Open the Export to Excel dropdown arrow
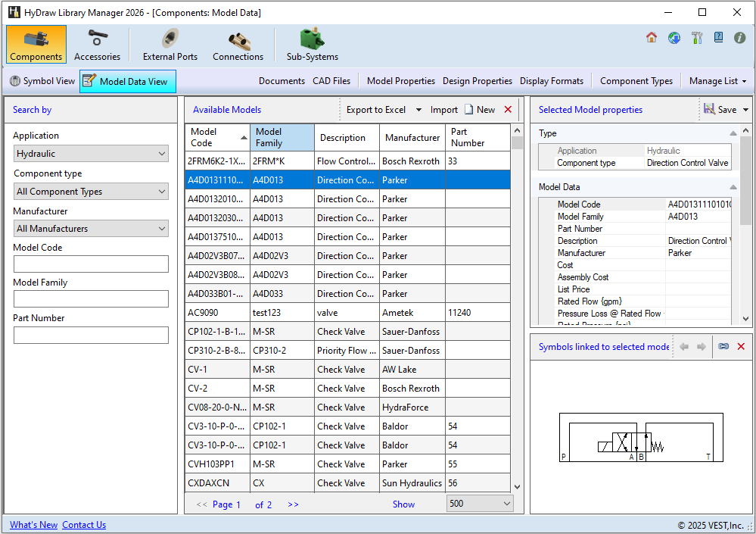Image resolution: width=756 pixels, height=534 pixels. pos(418,110)
